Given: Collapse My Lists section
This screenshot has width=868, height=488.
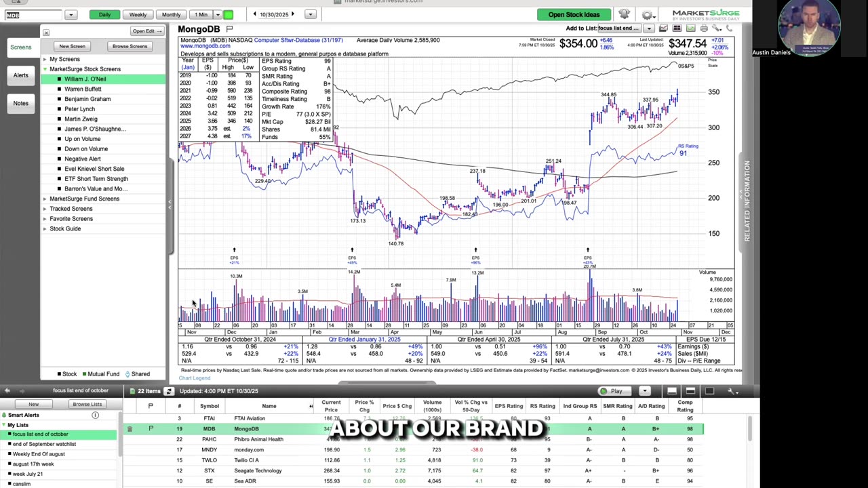Looking at the screenshot, I should [4, 425].
